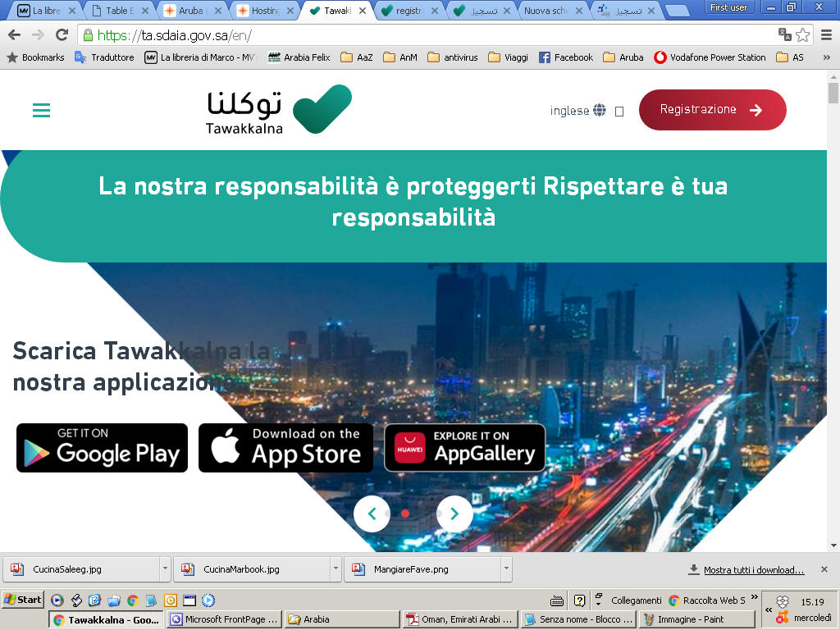Expand the Raccolta Web toolbar chevron
The image size is (840, 630).
(x=755, y=597)
